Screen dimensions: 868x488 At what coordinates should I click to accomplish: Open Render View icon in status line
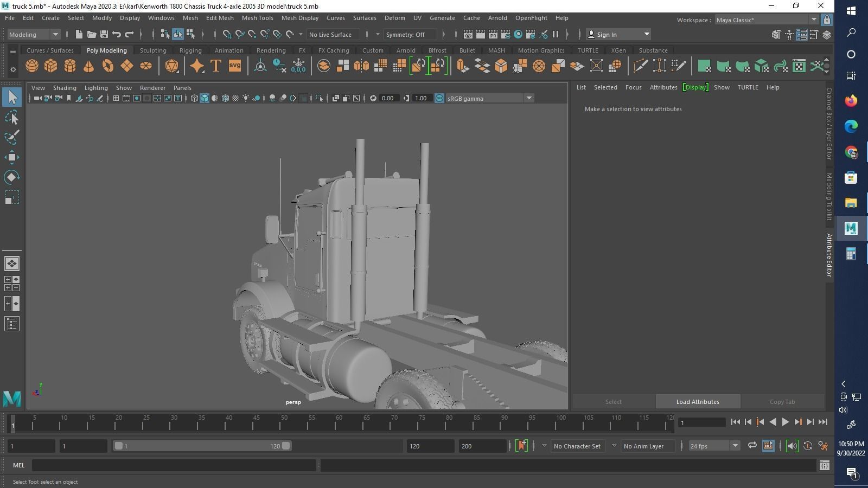468,34
